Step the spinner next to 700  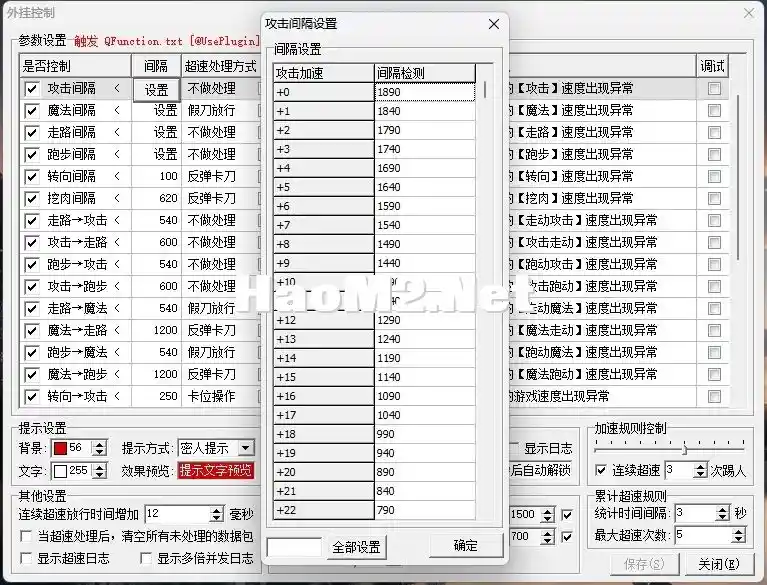click(548, 537)
